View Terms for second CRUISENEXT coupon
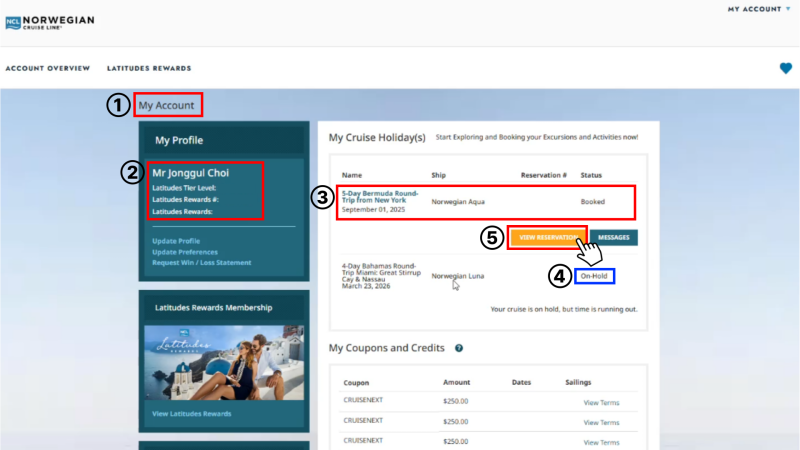Screen dimensions: 800x450 coord(601,422)
